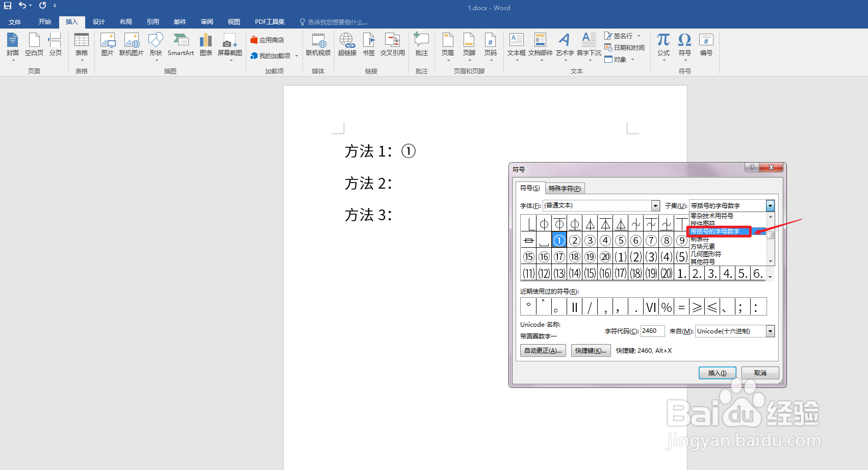Insert a hyperlink (超链接)

[x=347, y=45]
